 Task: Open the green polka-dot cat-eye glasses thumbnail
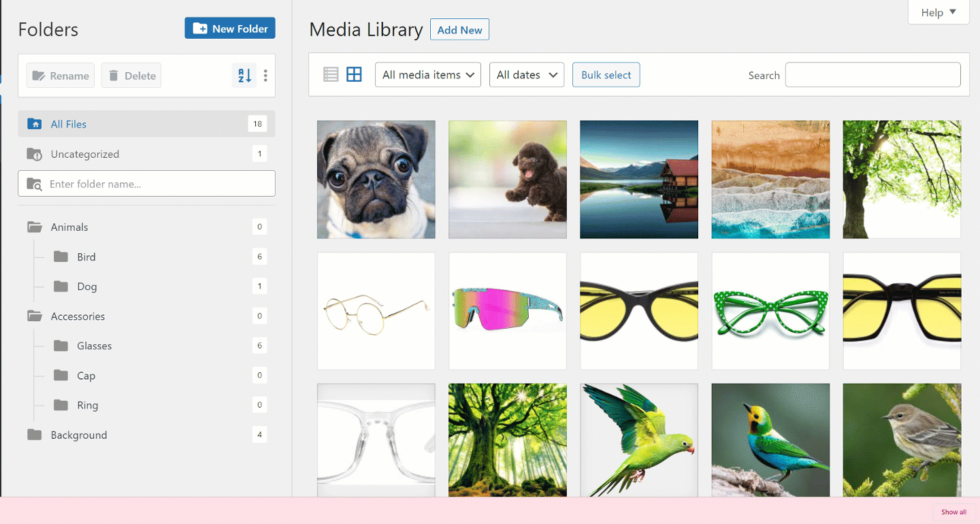[770, 311]
